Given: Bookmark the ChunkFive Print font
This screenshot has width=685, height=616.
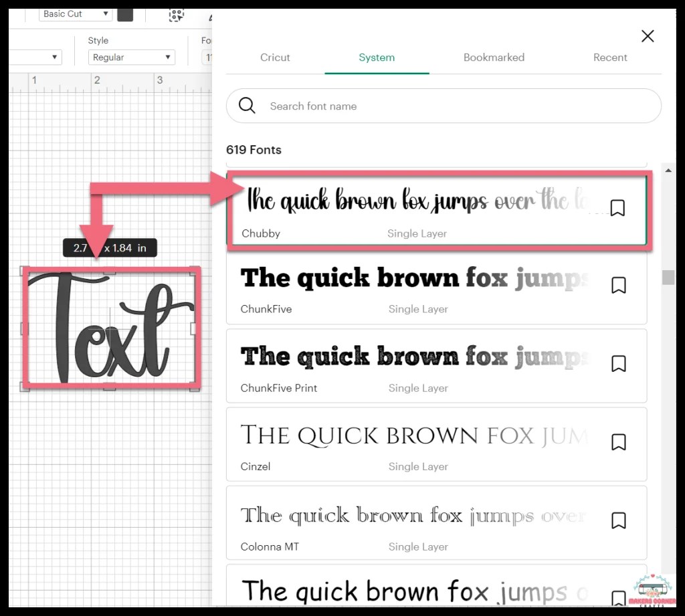Looking at the screenshot, I should click(x=618, y=363).
